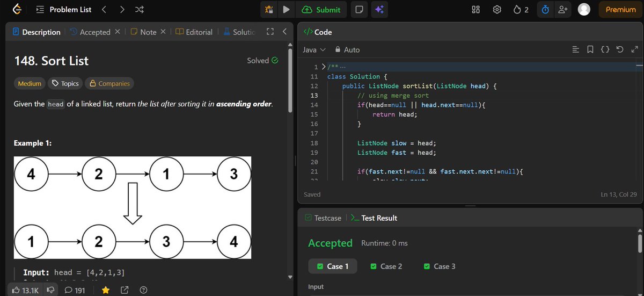The image size is (644, 296).
Task: Switch to the Test Result tab
Action: [374, 218]
